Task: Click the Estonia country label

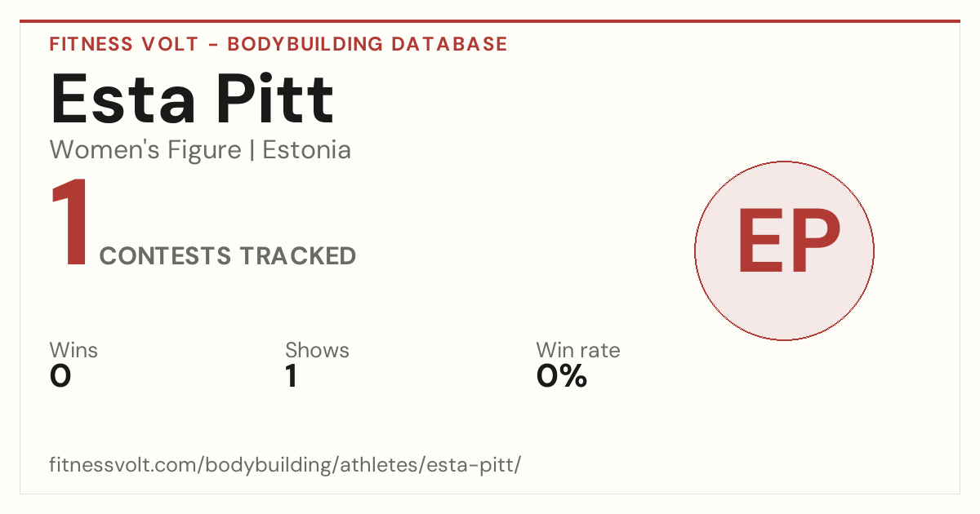Action: [307, 150]
